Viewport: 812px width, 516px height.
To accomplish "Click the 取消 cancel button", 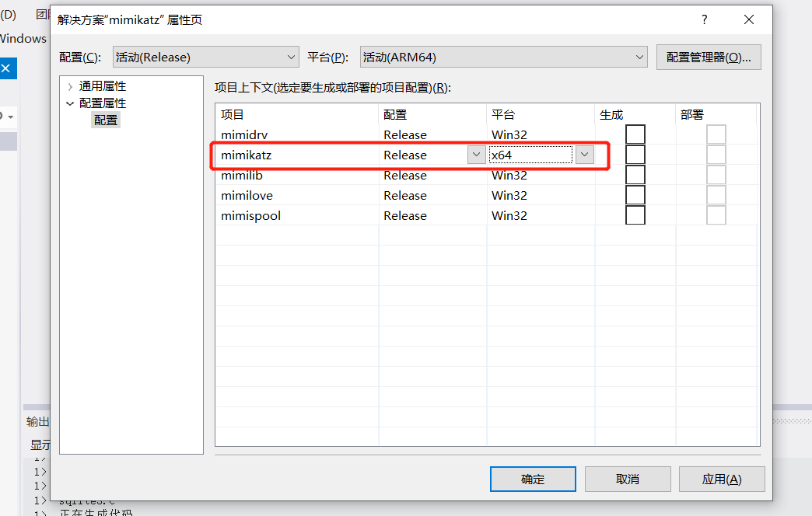I will click(628, 479).
